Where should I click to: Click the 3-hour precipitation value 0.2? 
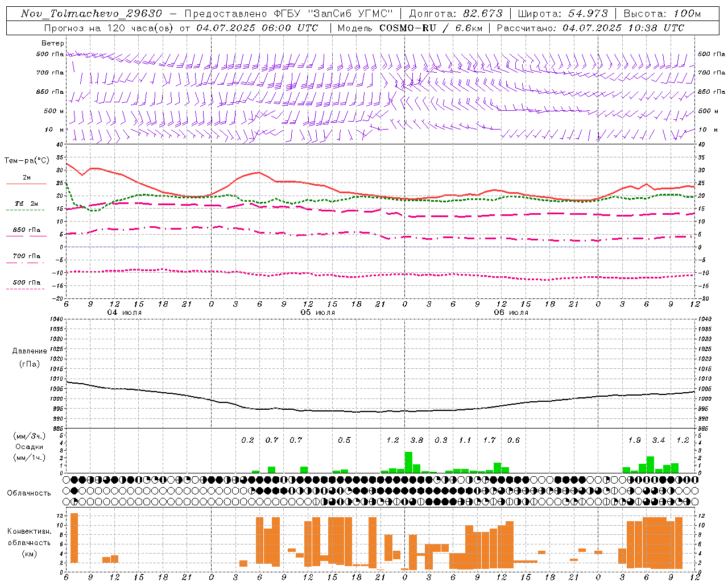(x=247, y=440)
